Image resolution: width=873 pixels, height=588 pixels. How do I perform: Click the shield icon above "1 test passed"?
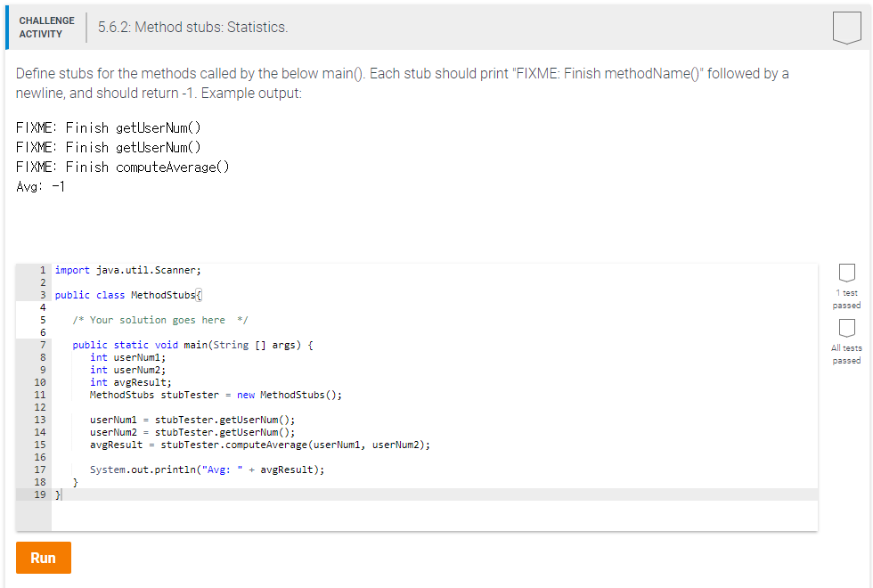[845, 274]
